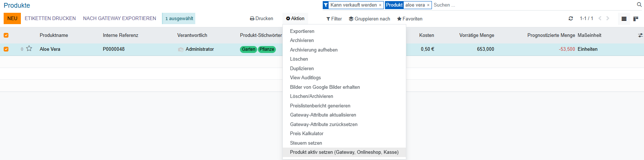This screenshot has height=160, width=644.
Task: Remove the 'Kann verkauft werden' filter
Action: (x=380, y=5)
